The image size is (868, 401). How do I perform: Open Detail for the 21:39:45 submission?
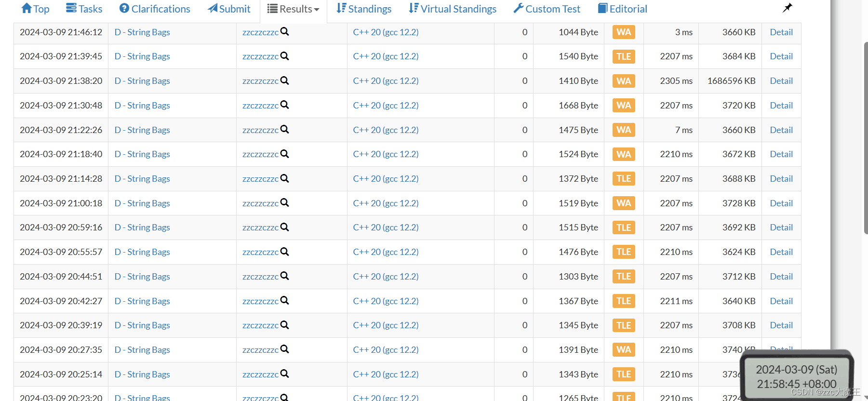point(781,56)
